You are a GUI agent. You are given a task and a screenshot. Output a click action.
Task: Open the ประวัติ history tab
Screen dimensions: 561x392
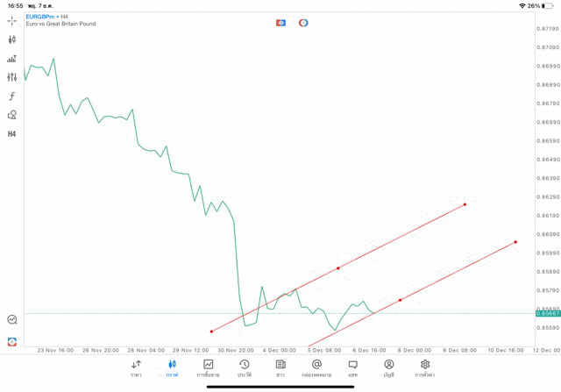point(245,367)
